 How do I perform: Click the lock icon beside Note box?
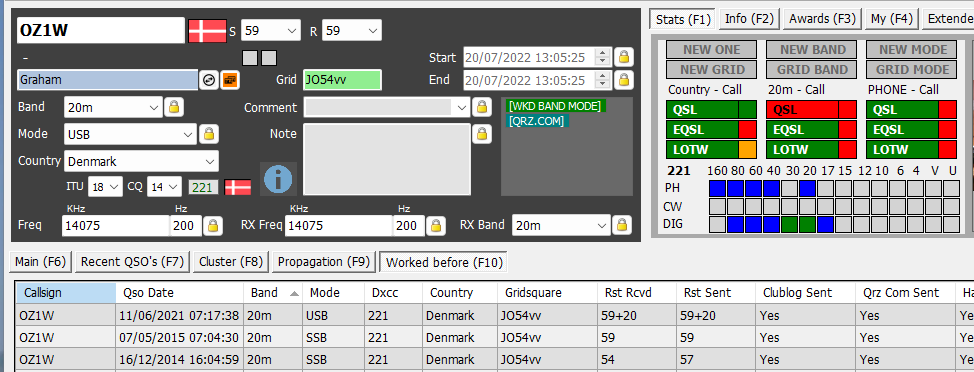(481, 134)
